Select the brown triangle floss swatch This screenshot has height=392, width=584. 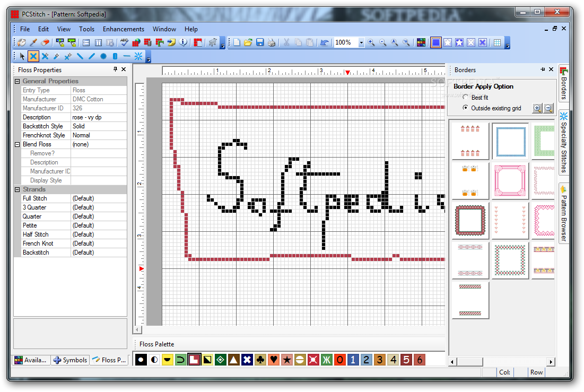[234, 360]
